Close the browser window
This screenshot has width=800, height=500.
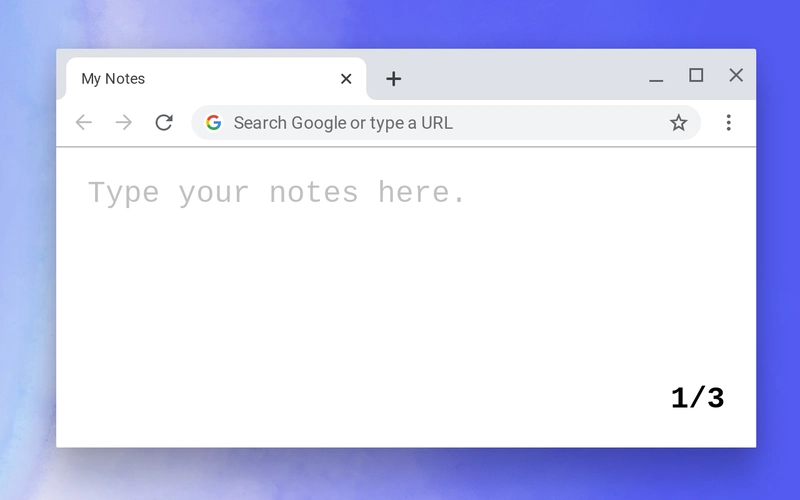[736, 75]
